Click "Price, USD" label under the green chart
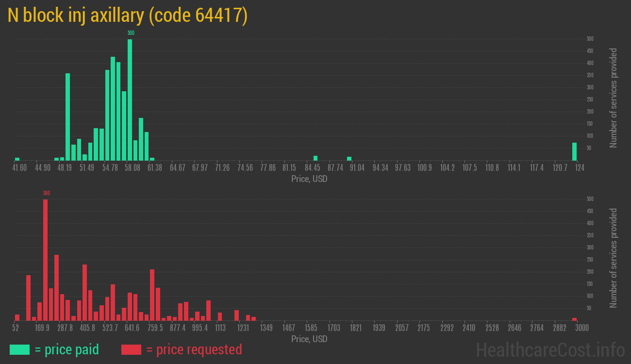 tap(309, 179)
